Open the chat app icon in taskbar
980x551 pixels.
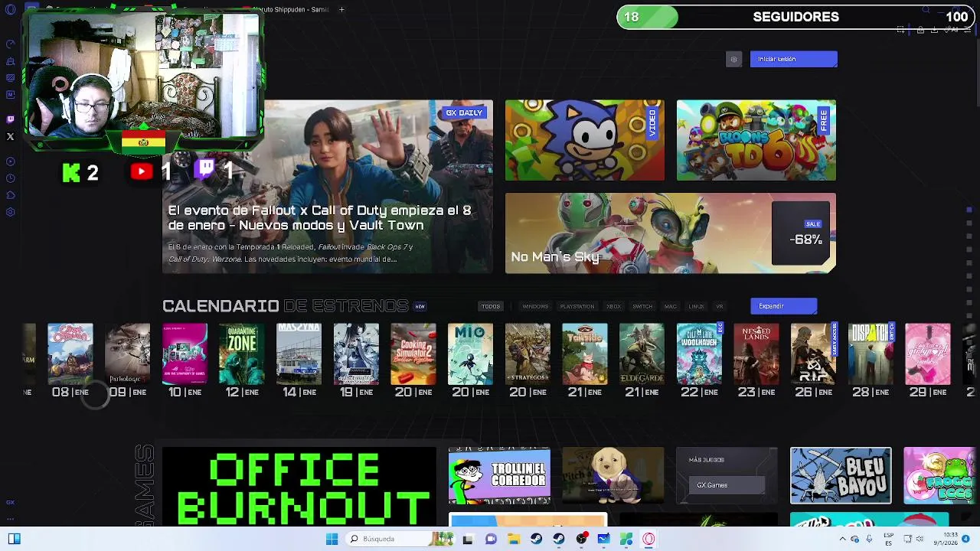491,539
